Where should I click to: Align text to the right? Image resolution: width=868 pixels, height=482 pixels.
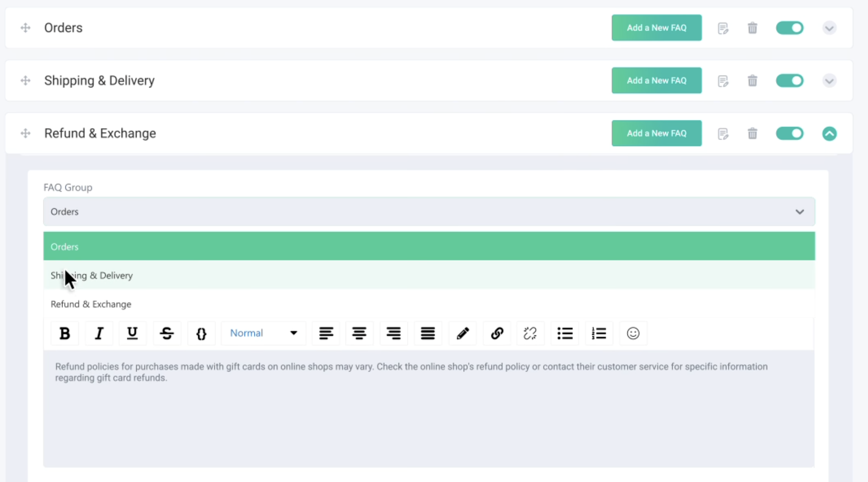[x=394, y=333]
